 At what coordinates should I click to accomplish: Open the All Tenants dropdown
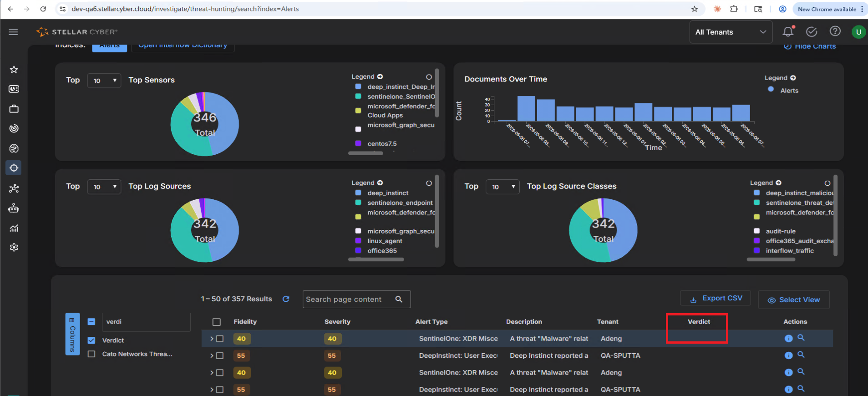(731, 32)
